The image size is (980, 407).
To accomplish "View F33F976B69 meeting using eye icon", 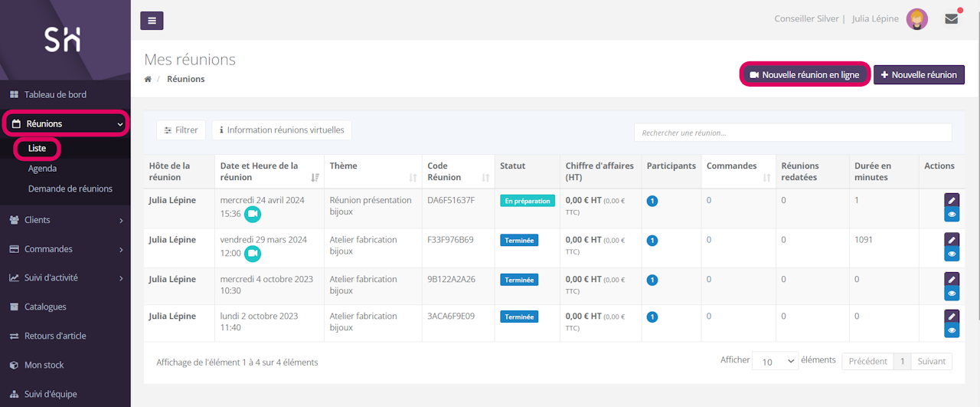I will pos(952,254).
